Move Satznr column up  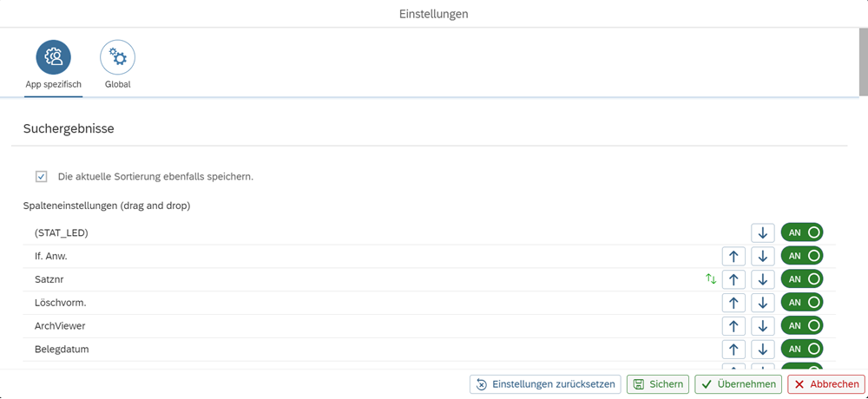tap(734, 279)
